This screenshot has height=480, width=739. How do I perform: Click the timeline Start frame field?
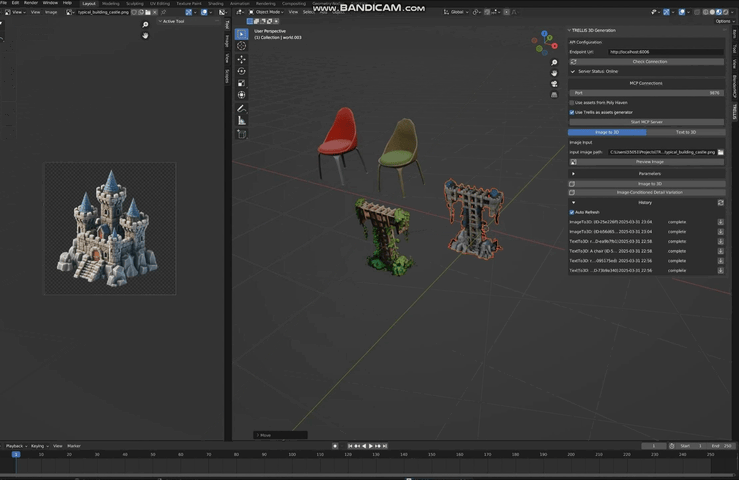point(691,446)
